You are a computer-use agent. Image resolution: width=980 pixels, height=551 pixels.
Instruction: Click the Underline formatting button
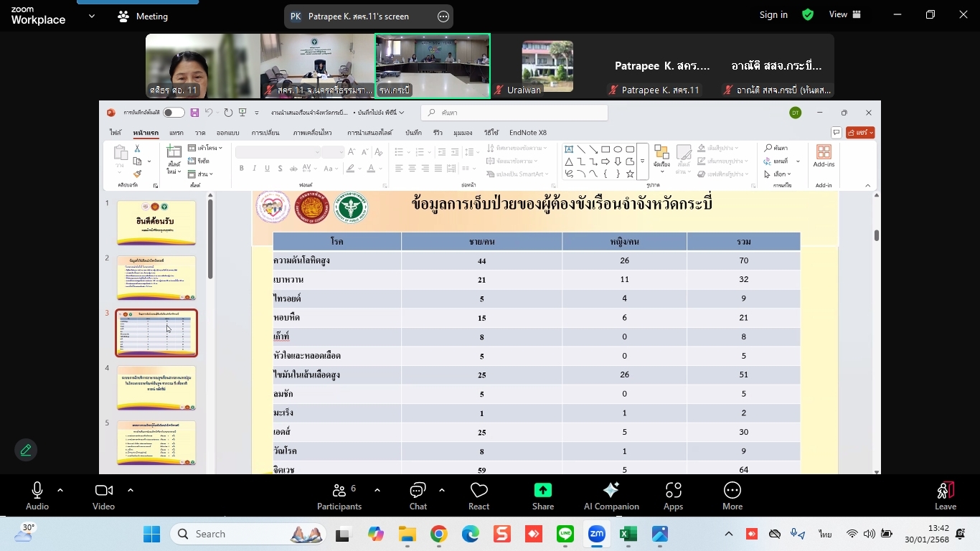[x=268, y=169]
